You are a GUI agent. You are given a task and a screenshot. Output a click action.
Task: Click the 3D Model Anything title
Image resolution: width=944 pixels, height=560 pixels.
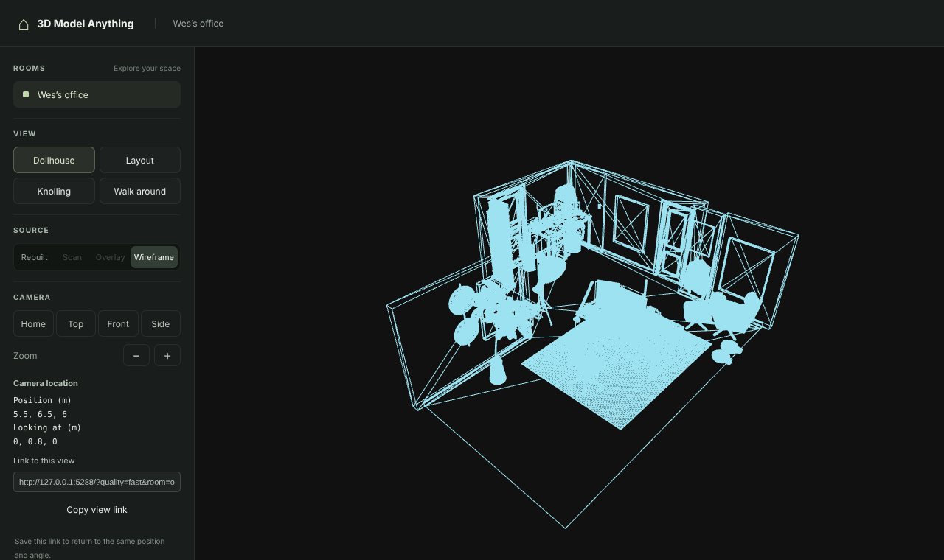86,24
